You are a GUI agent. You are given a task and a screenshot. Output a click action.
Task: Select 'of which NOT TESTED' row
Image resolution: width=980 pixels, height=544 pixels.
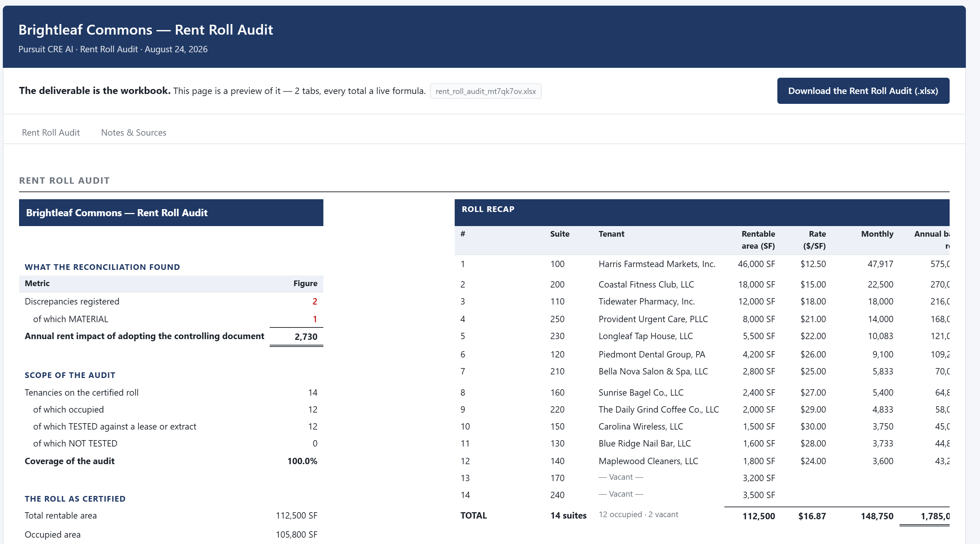point(171,443)
